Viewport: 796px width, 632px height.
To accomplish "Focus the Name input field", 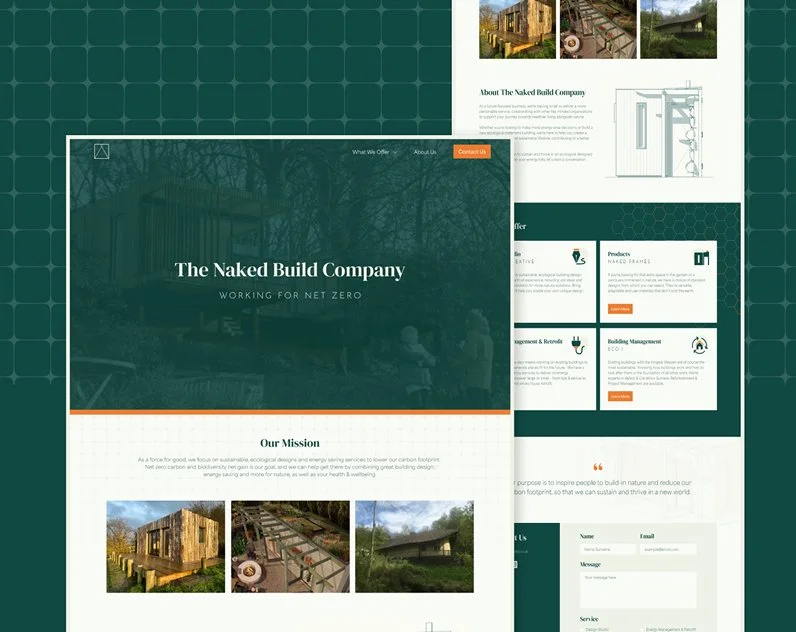I will point(608,549).
